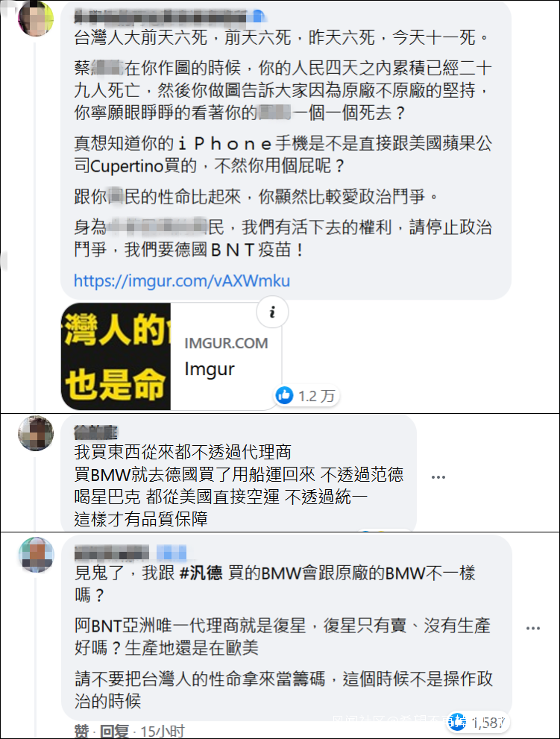This screenshot has width=560, height=739.
Task: Click the #汎德 hashtag
Action: (x=201, y=573)
